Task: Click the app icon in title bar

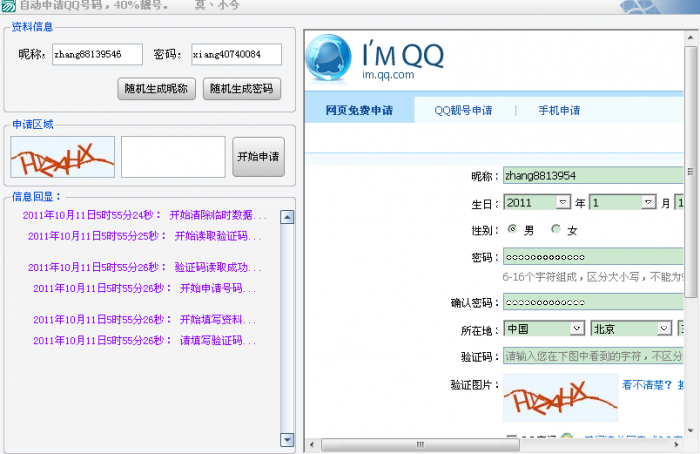Action: (x=8, y=5)
